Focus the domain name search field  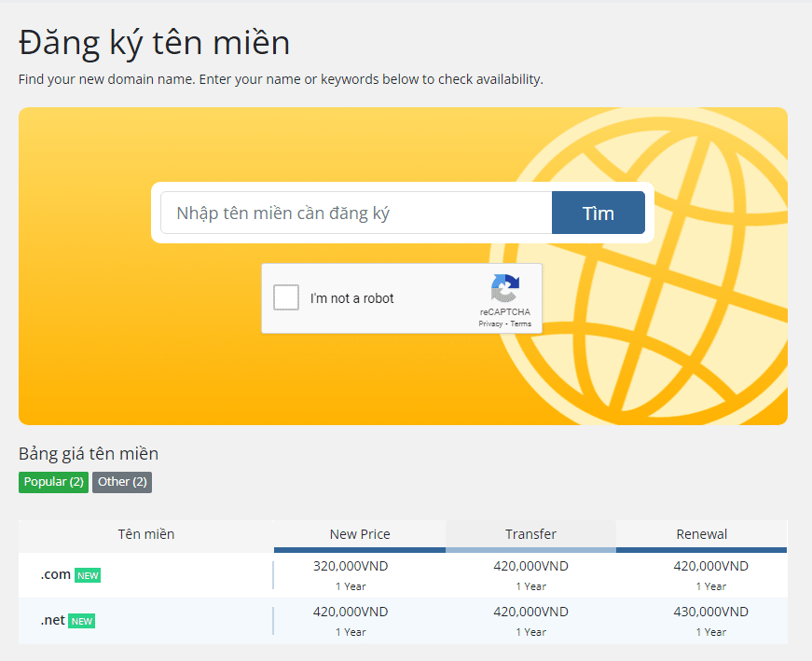click(x=356, y=213)
